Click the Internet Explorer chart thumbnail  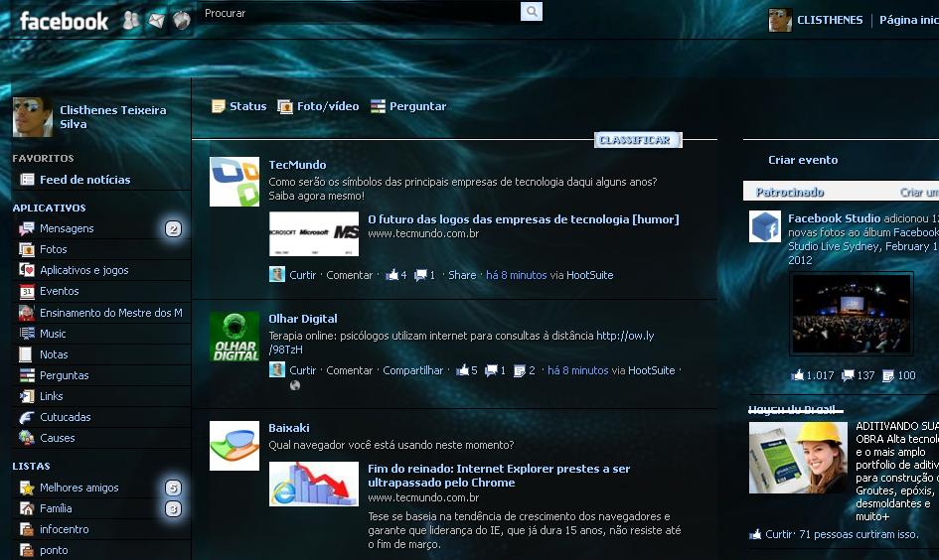[x=314, y=484]
